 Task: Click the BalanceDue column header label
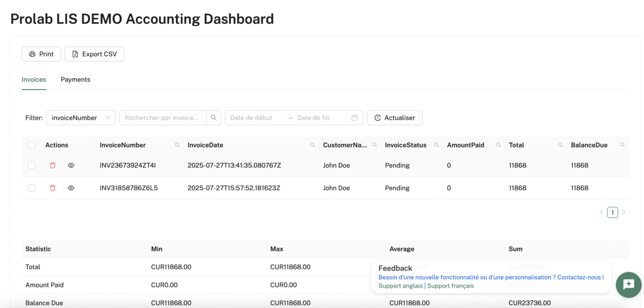point(589,145)
